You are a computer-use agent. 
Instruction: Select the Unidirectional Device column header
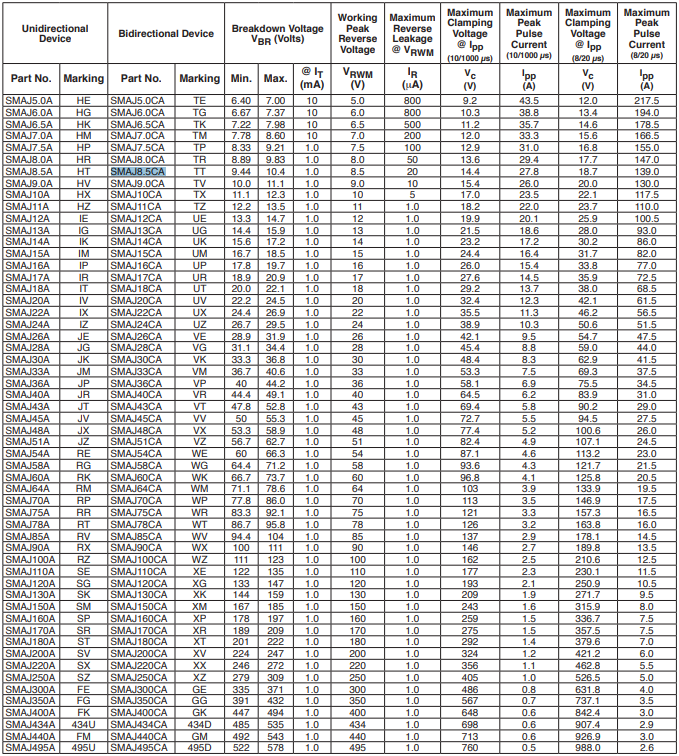click(54, 34)
